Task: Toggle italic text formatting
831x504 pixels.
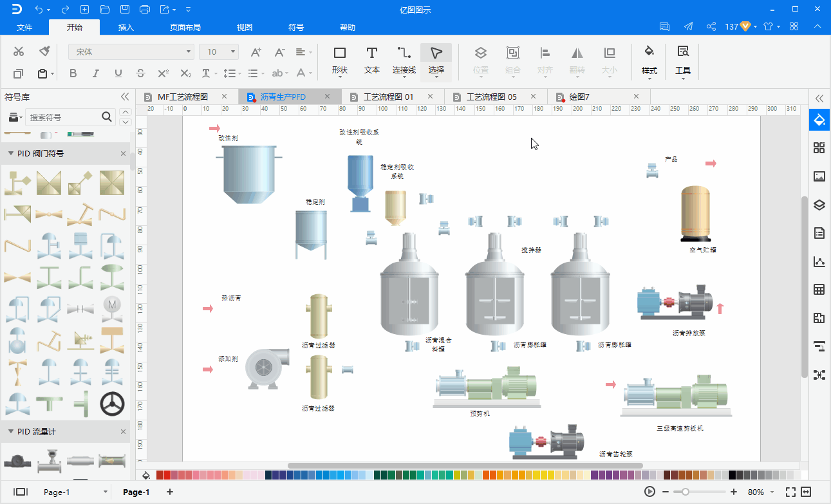Action: [96, 73]
